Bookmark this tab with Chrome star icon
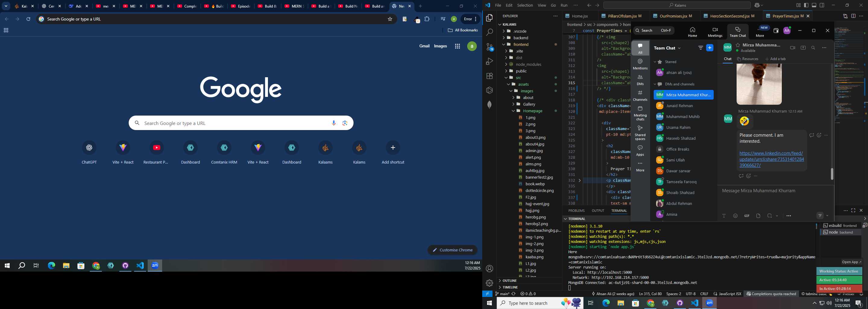Viewport: 868px width, 309px height. pyautogui.click(x=390, y=19)
